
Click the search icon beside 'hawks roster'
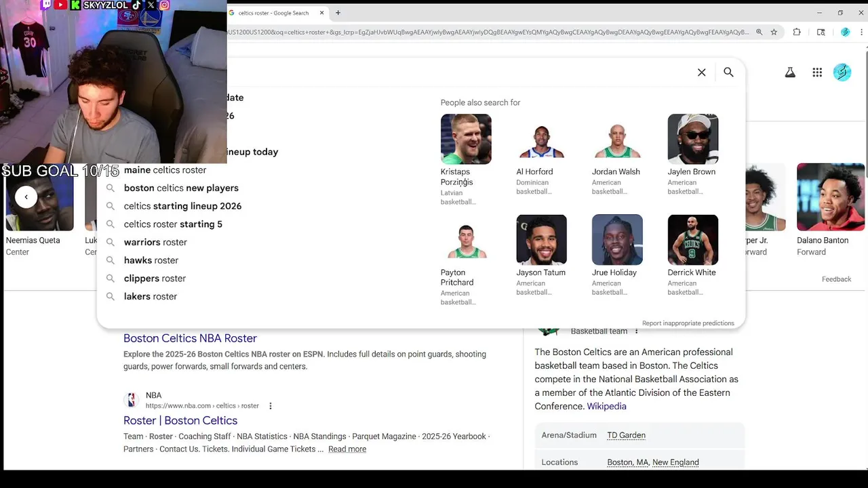(110, 260)
